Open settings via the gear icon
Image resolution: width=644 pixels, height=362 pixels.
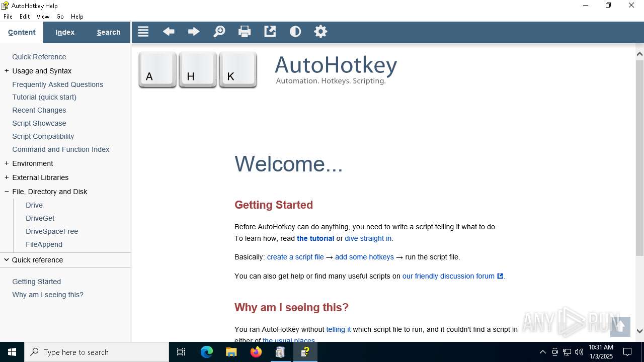tap(320, 32)
